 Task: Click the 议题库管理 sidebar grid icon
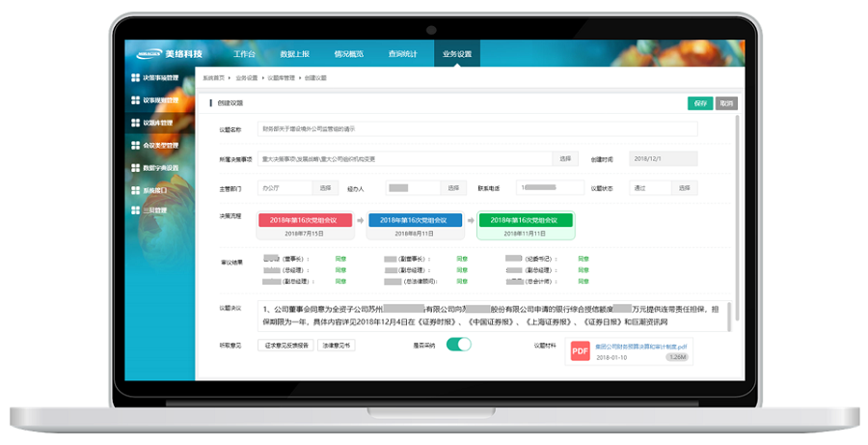(x=135, y=123)
